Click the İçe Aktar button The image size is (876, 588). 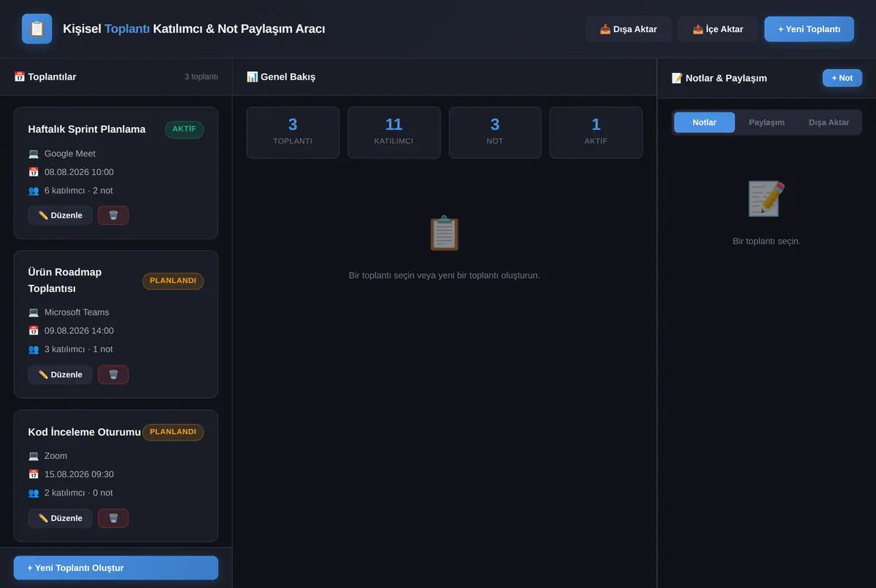[718, 29]
